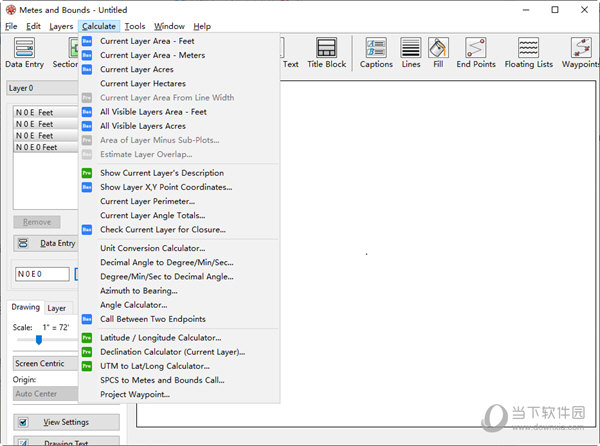The height and width of the screenshot is (446, 600).
Task: Open the File menu
Action: click(x=11, y=26)
